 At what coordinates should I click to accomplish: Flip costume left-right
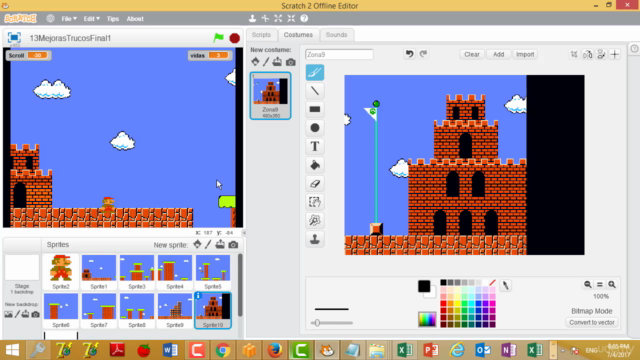coord(588,54)
